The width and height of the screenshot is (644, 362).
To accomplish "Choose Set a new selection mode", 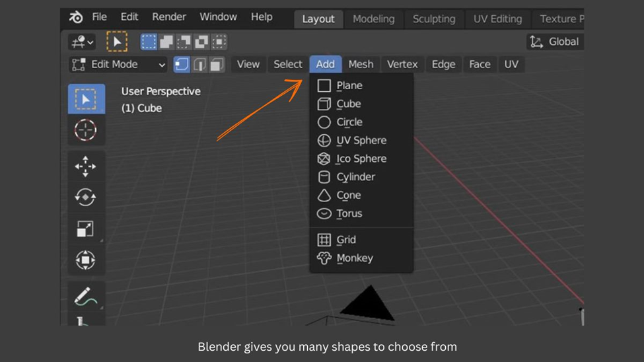I will 149,42.
